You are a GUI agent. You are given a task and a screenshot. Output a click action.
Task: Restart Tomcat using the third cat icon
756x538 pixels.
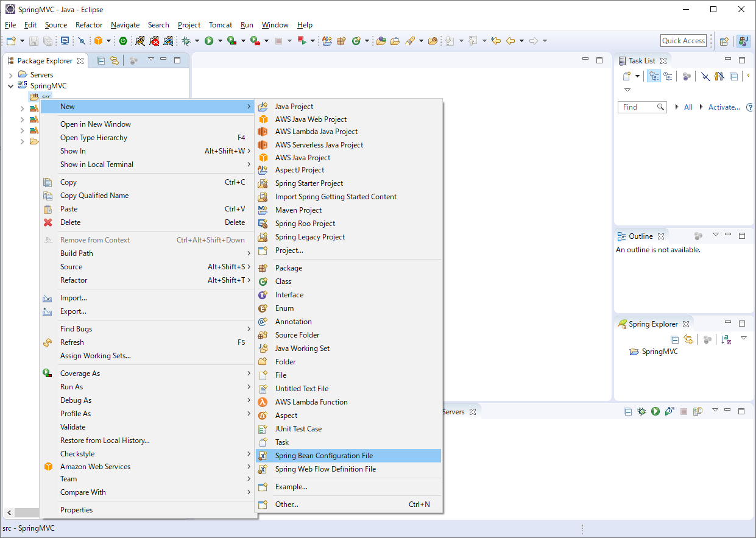(168, 41)
